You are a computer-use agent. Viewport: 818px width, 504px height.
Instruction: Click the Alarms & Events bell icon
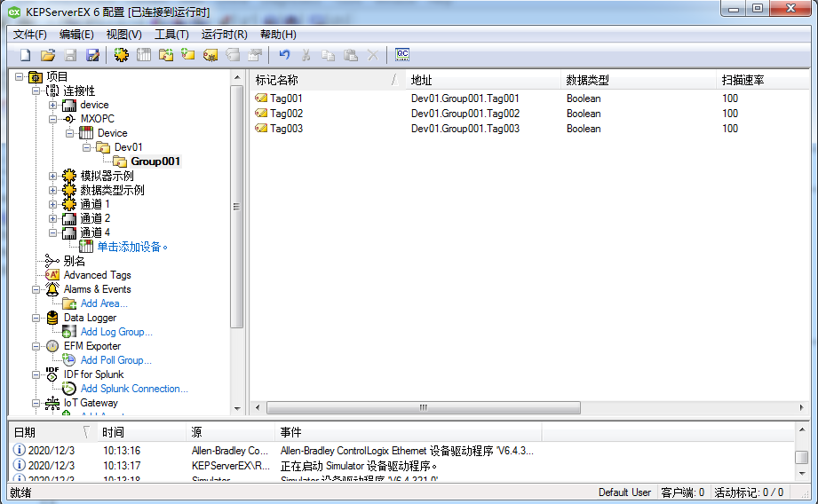click(x=53, y=289)
